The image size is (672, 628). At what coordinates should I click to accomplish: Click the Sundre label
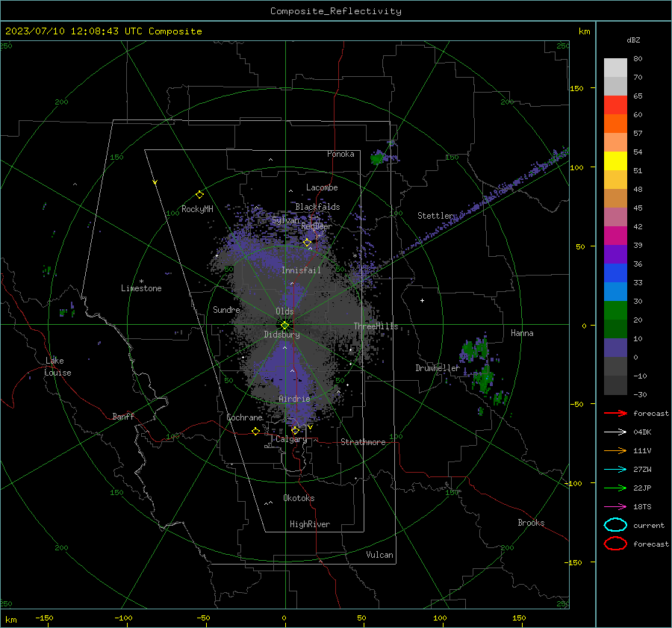click(226, 309)
